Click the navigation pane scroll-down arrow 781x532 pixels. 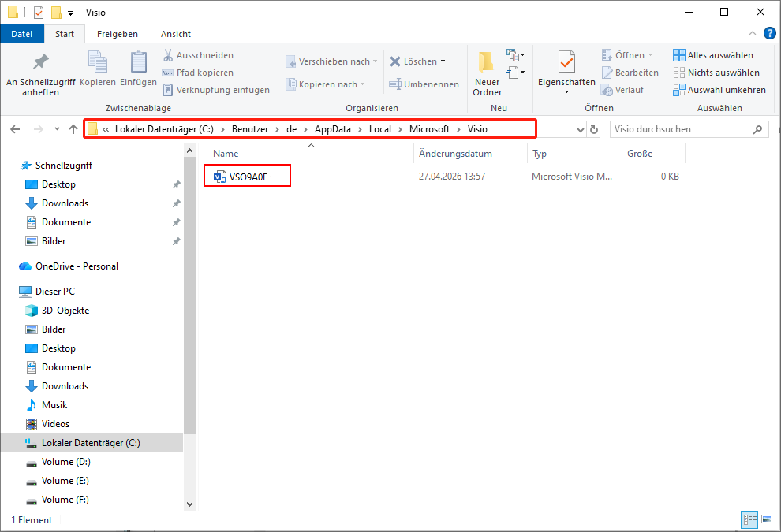[x=189, y=504]
